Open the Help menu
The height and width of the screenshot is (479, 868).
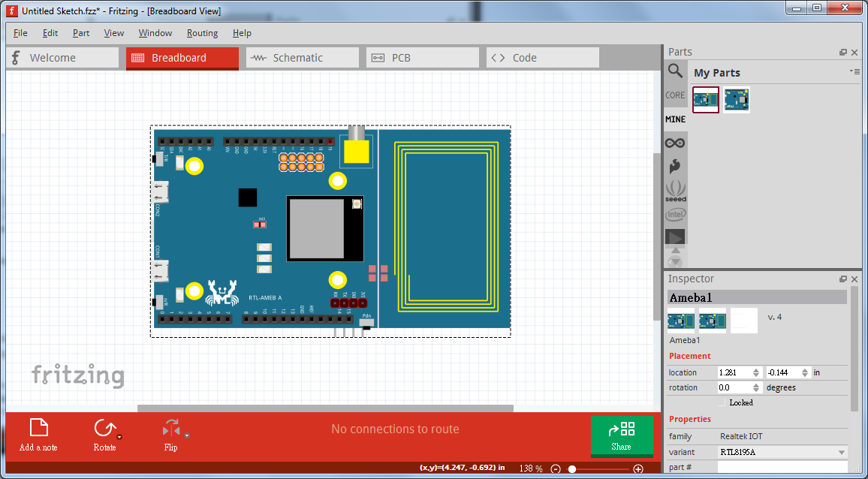pyautogui.click(x=242, y=33)
